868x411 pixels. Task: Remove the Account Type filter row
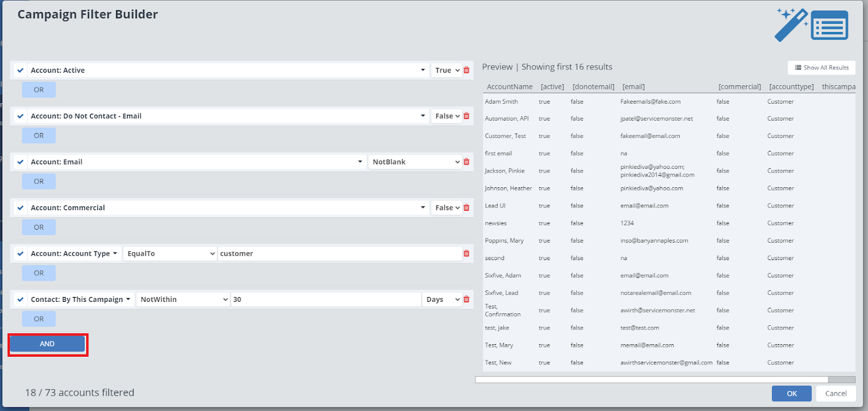[467, 254]
